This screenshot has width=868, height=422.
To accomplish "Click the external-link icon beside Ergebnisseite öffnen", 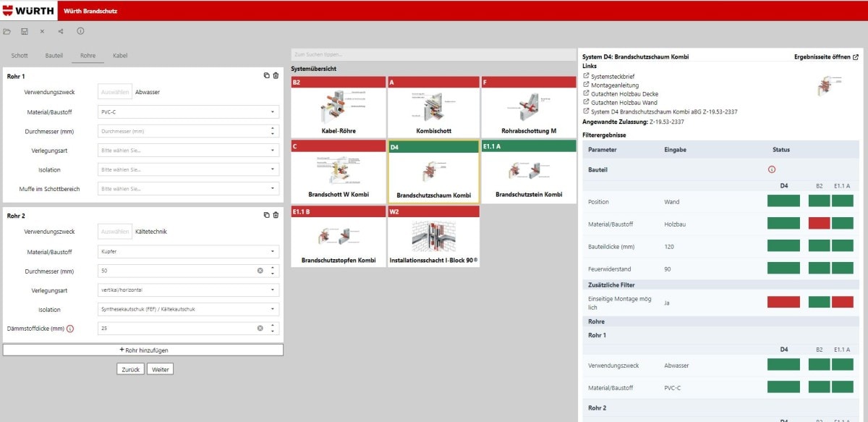I will pos(856,56).
